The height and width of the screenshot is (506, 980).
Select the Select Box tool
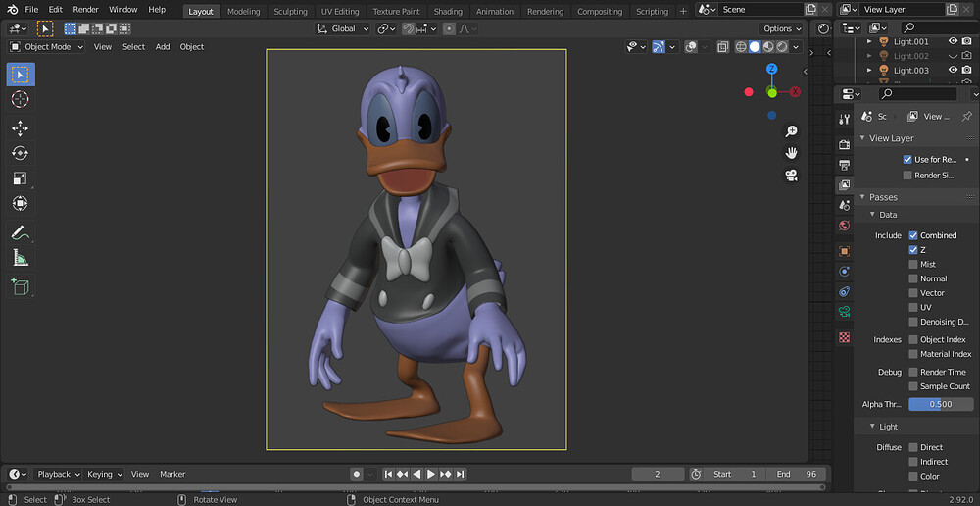pos(21,75)
